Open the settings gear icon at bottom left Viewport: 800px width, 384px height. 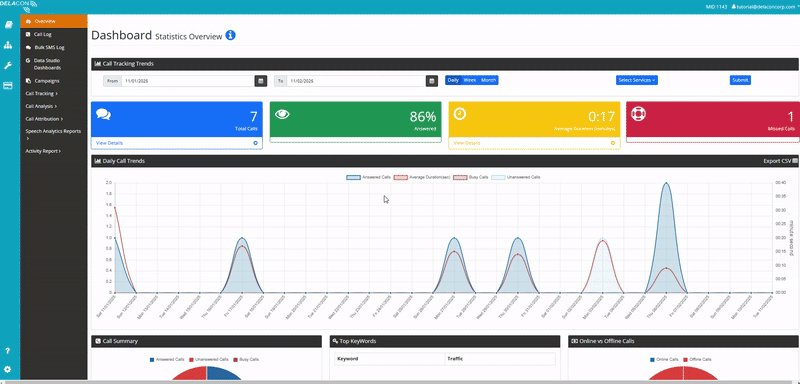click(x=8, y=369)
